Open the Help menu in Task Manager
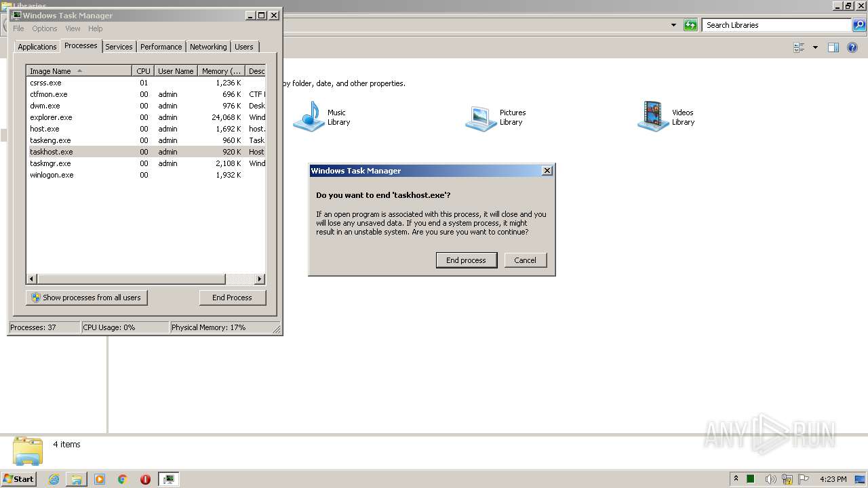The image size is (868, 488). (96, 28)
